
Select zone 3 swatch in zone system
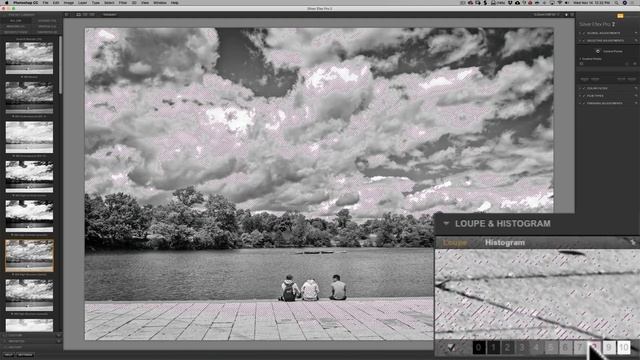[x=522, y=347]
